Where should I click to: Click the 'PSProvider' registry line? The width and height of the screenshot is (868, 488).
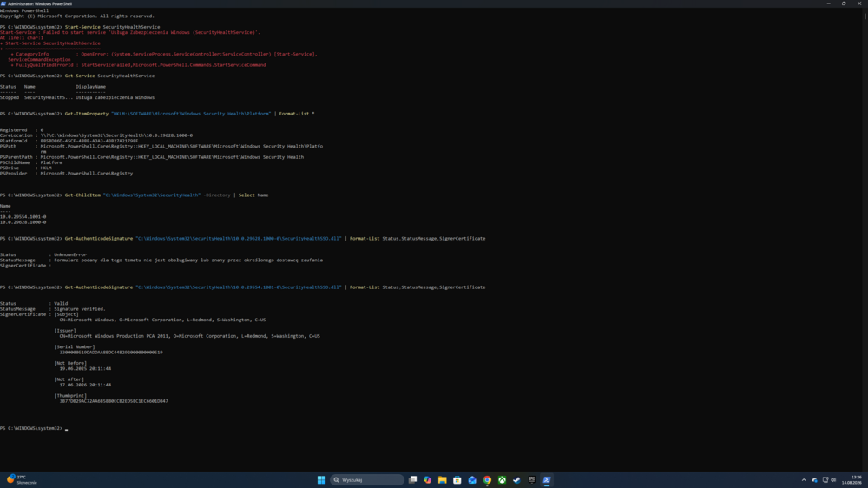pyautogui.click(x=67, y=174)
